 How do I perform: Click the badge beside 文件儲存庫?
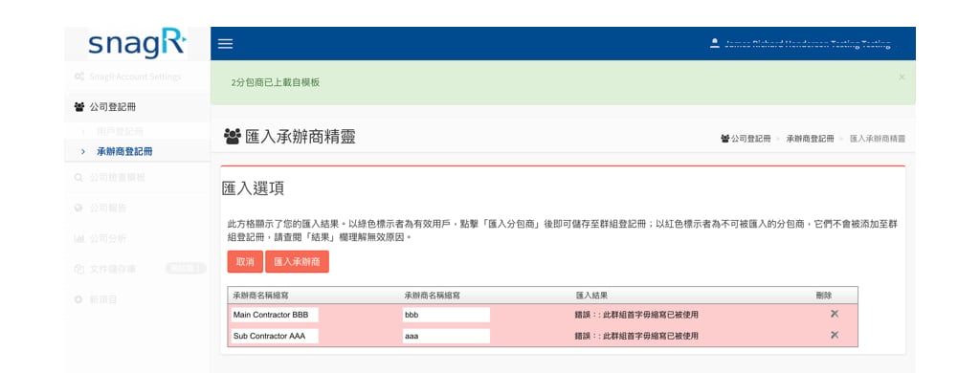point(185,269)
